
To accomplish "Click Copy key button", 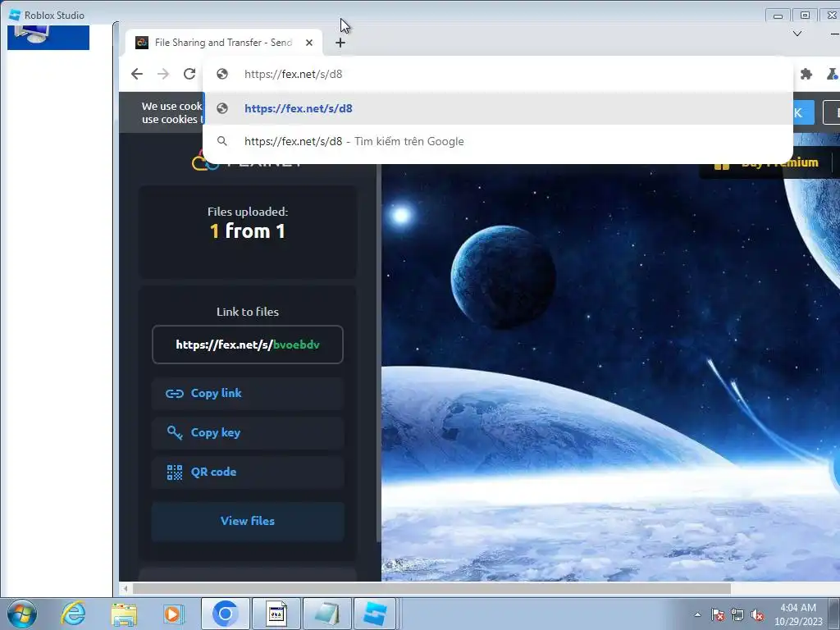I will tap(248, 433).
